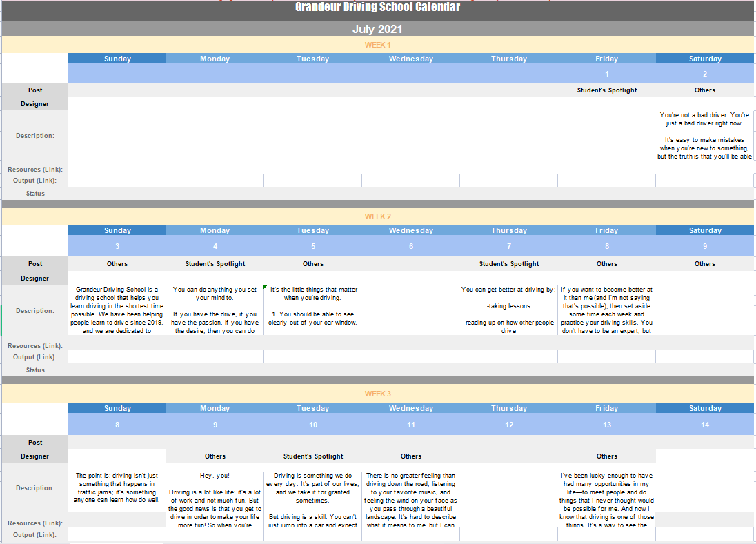This screenshot has height=544, width=756.
Task: Select Student's Spotlight entry under Week 3 Tuesday
Action: click(313, 456)
